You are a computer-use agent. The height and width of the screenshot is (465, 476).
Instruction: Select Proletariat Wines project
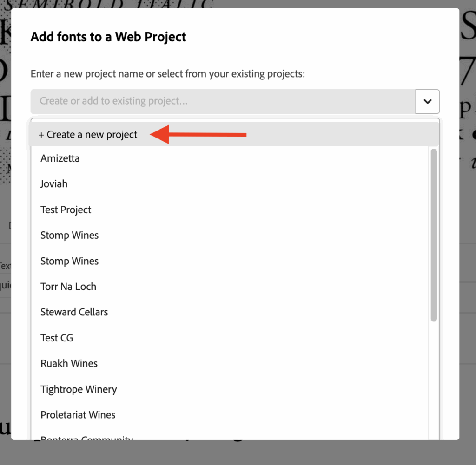[x=78, y=415]
